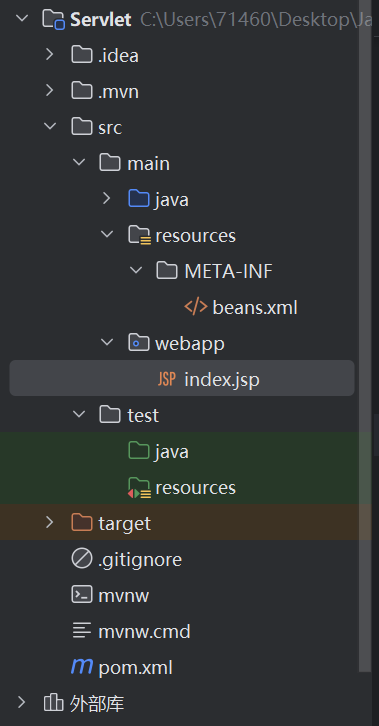Click the test resources folder icon

139,487
